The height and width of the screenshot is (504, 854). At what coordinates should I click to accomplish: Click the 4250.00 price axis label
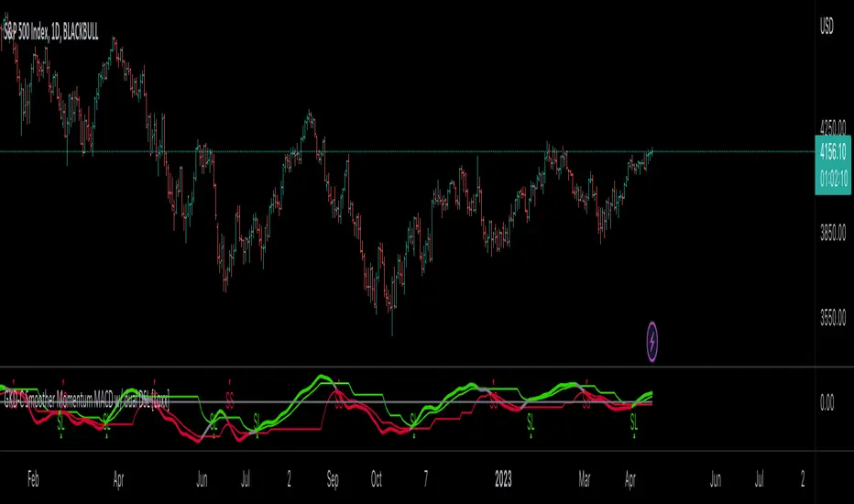pos(833,128)
